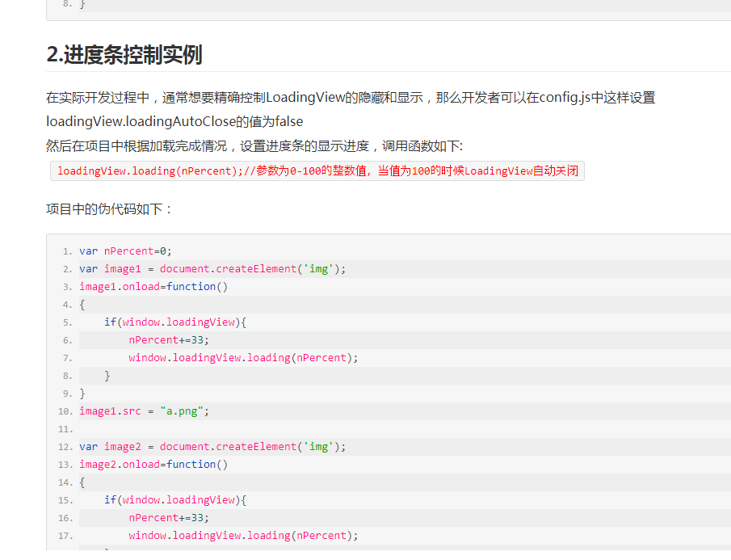Click the text 项目中的伪代码如下

point(108,209)
